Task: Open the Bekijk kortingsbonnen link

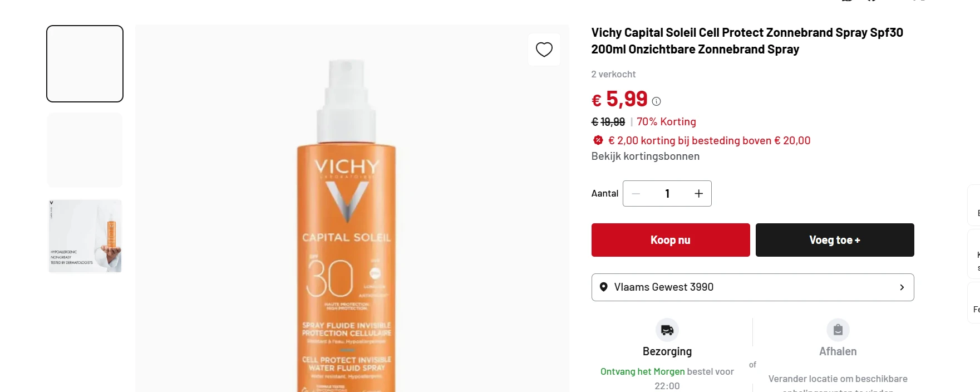Action: tap(645, 156)
